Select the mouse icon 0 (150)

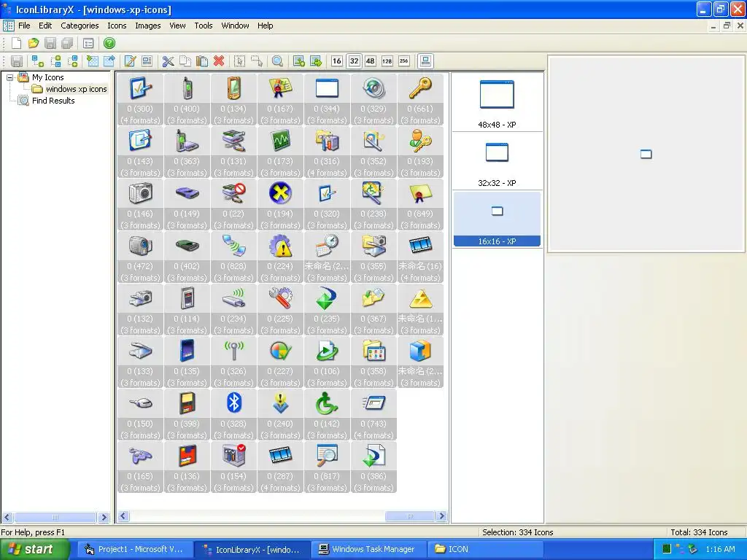pos(141,414)
